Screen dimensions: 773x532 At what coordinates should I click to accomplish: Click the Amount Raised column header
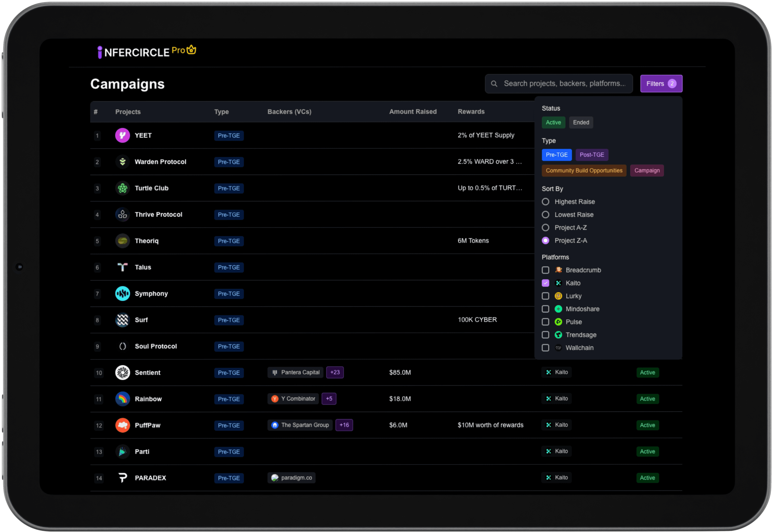tap(413, 112)
